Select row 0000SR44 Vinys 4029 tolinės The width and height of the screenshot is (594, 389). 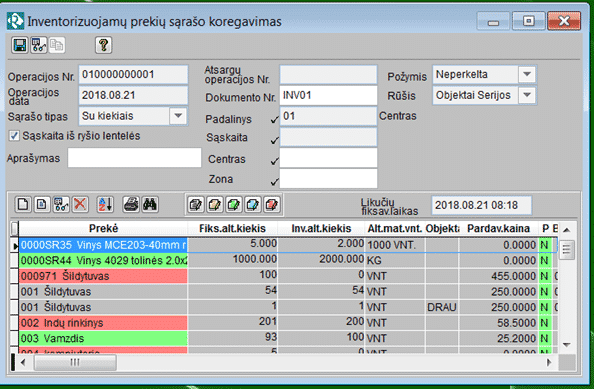pos(283,261)
